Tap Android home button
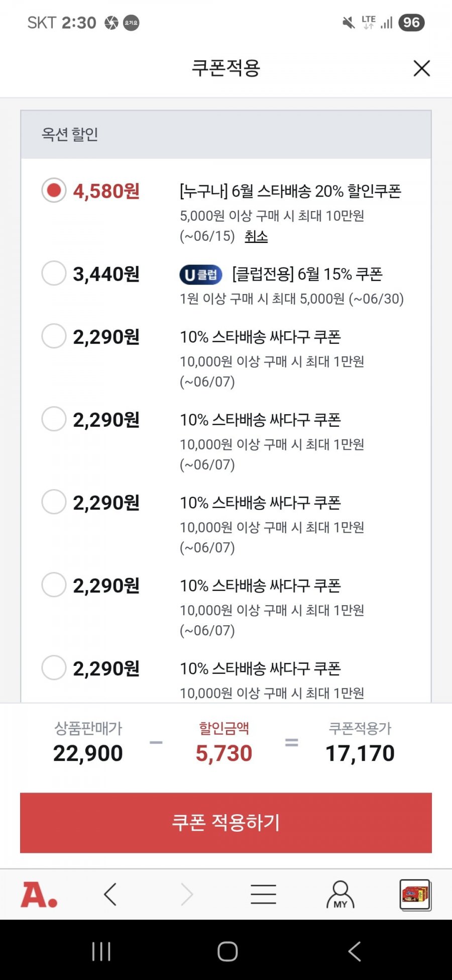Screen dimensions: 452x980 [x=228, y=951]
